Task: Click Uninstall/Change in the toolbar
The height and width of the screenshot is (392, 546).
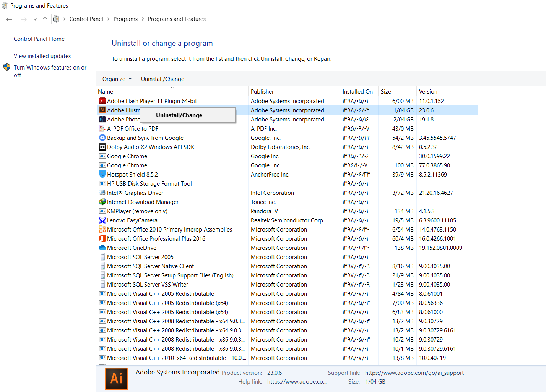Action: click(162, 79)
